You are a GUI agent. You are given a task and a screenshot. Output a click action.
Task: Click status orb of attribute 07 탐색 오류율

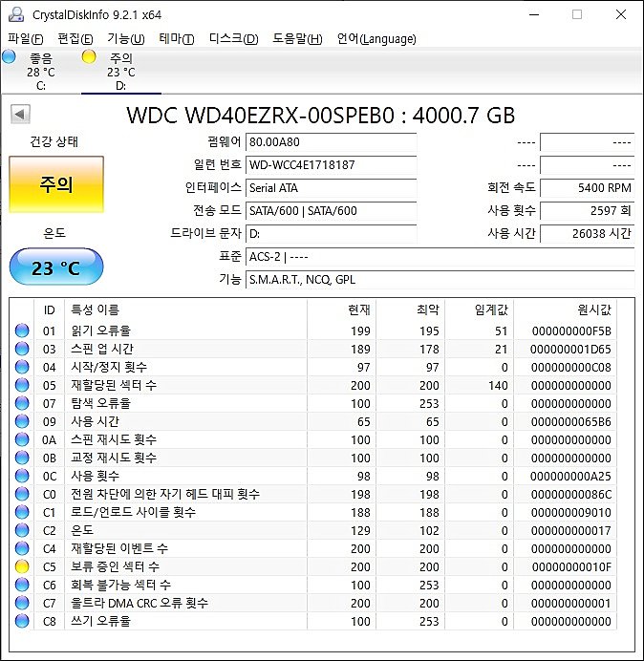tap(22, 403)
